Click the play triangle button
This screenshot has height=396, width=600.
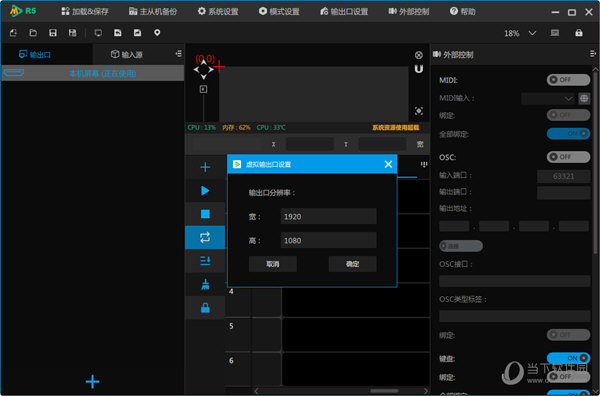205,191
